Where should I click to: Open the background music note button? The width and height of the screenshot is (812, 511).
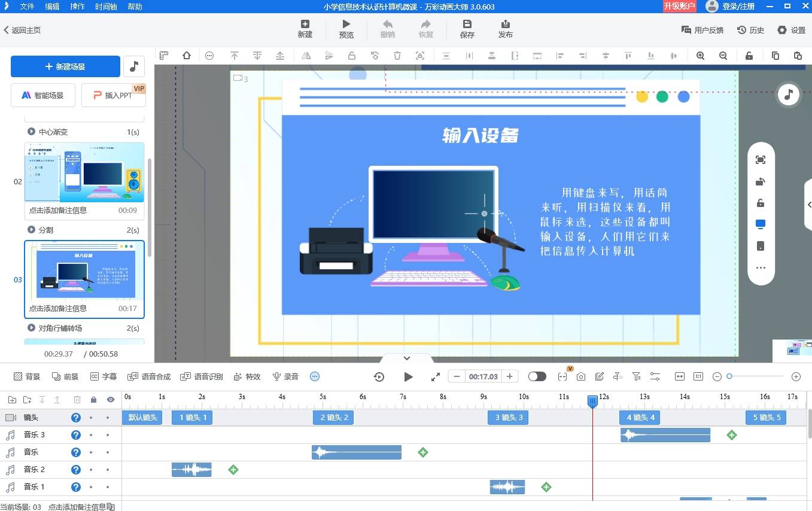[134, 66]
